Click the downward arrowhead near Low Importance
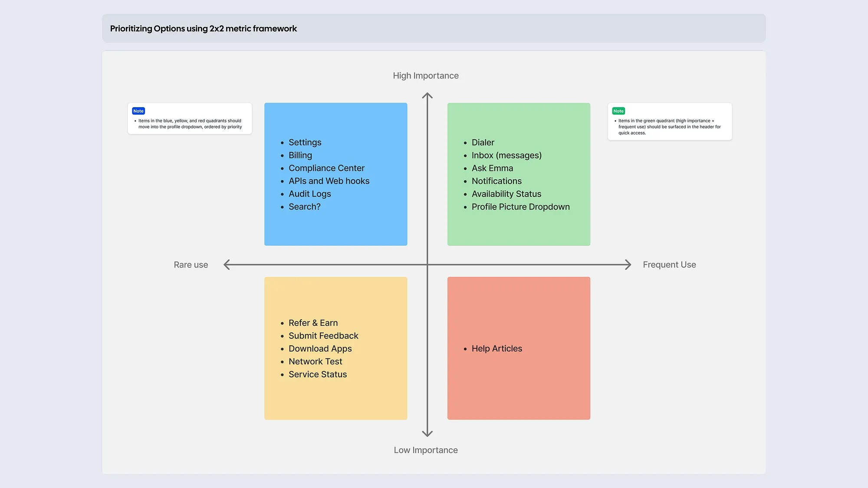Viewport: 868px width, 488px height. pos(427,434)
